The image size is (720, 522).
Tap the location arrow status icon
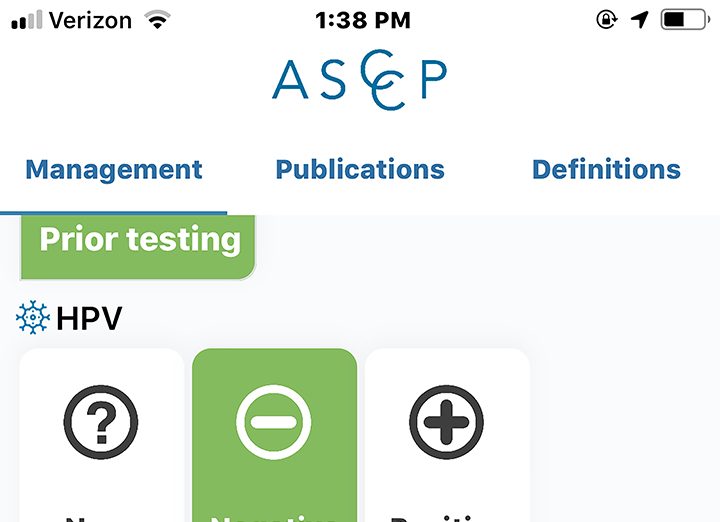coord(640,20)
